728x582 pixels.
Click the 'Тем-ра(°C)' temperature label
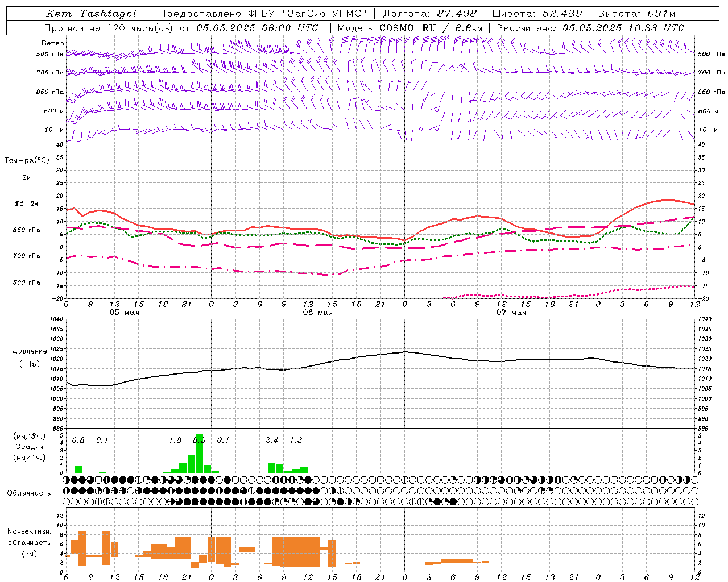pyautogui.click(x=27, y=161)
